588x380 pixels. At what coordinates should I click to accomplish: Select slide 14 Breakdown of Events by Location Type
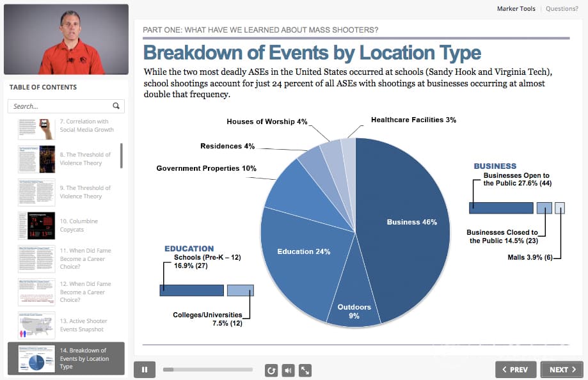tap(66, 358)
